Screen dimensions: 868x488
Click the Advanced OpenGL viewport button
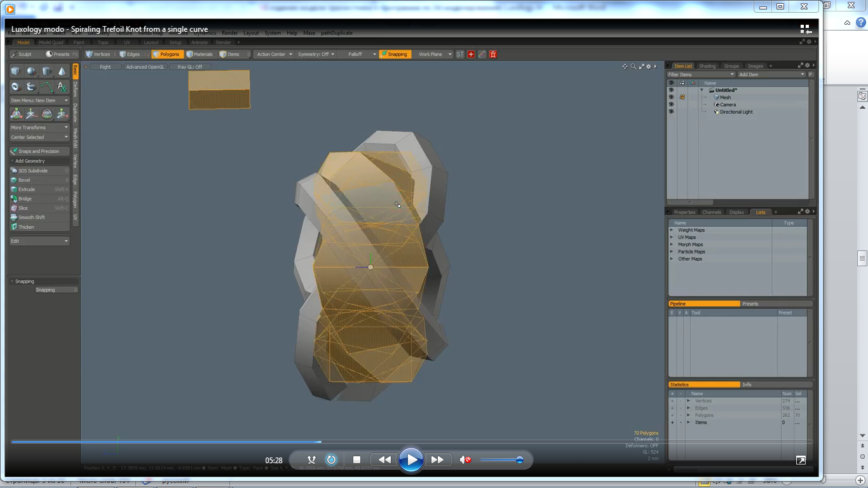(x=145, y=67)
